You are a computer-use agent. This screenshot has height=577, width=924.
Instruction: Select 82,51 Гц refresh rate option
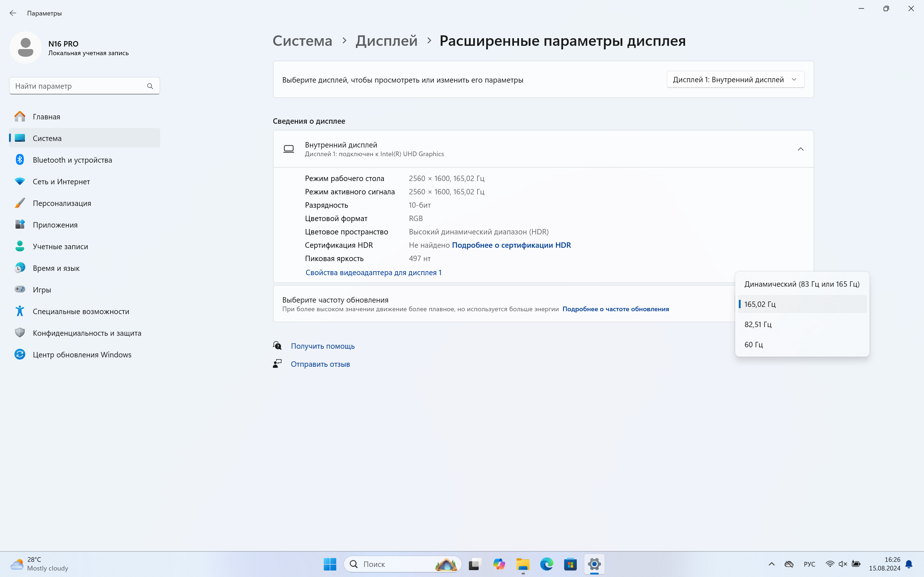coord(798,325)
